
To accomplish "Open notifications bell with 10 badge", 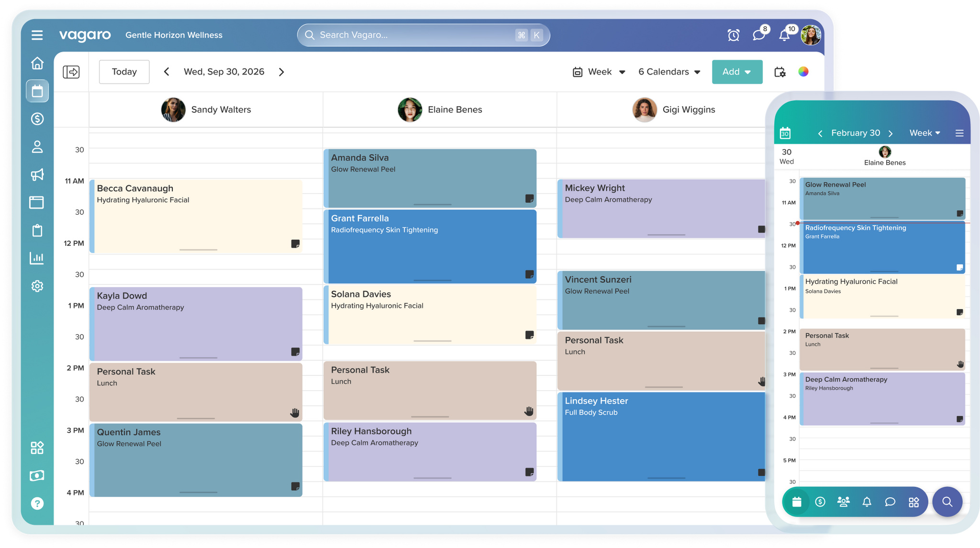I will (x=785, y=34).
